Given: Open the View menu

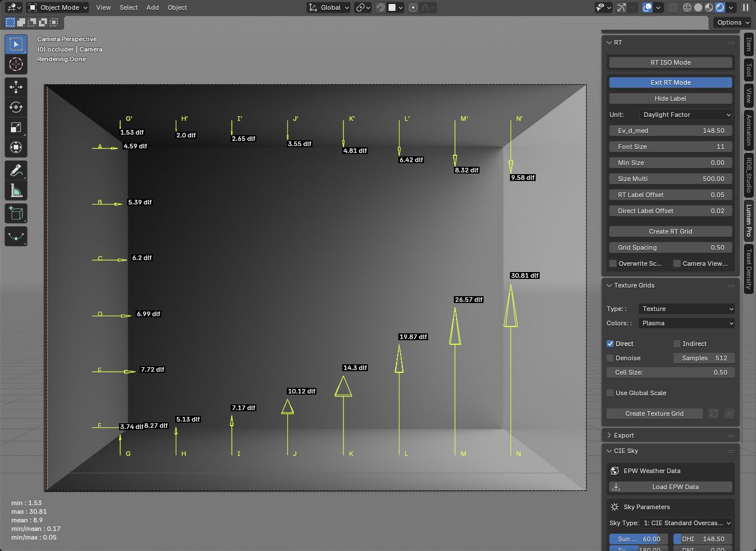Looking at the screenshot, I should (104, 7).
